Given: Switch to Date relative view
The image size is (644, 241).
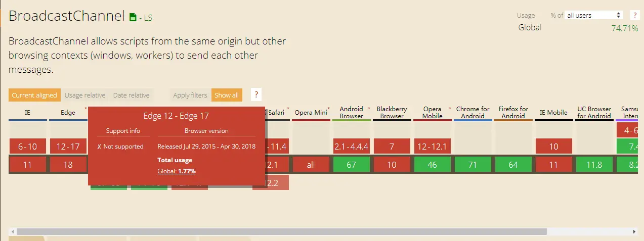Looking at the screenshot, I should pyautogui.click(x=132, y=95).
